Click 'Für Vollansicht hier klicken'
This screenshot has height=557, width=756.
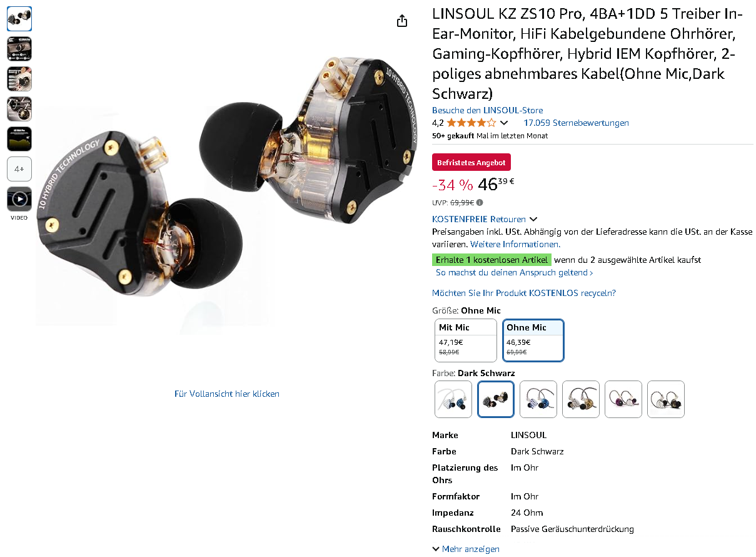pyautogui.click(x=227, y=394)
